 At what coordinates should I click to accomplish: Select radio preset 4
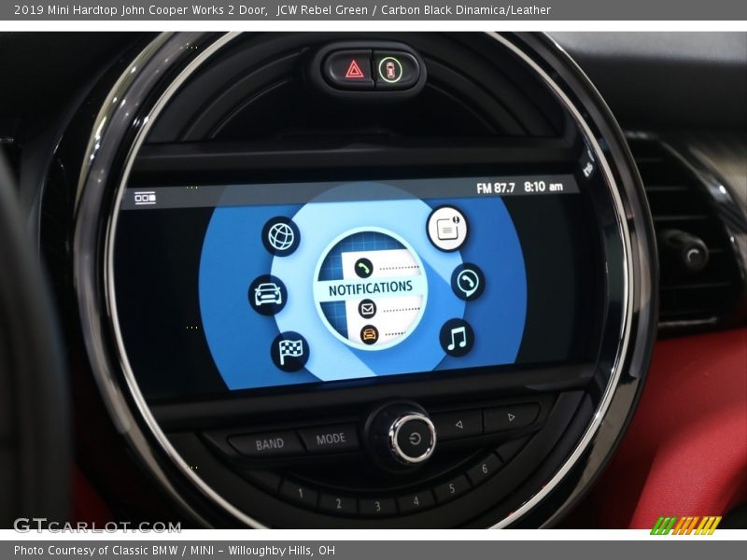(416, 501)
